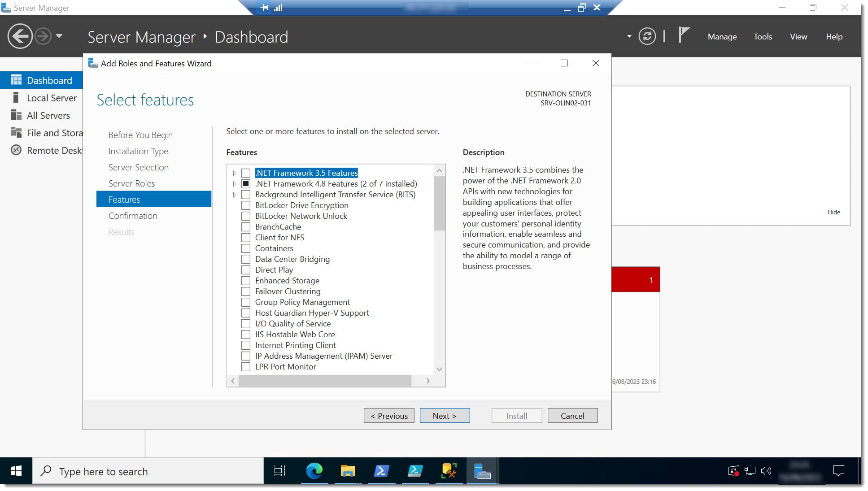
Task: Click the refresh icon in header
Action: pos(647,36)
